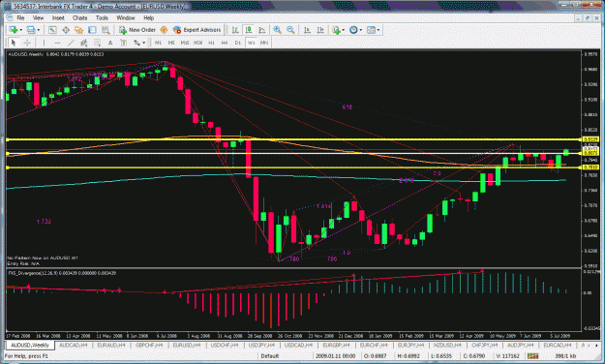Switch to W1 timeframe
Viewport: 605px width, 364px height.
(x=251, y=43)
